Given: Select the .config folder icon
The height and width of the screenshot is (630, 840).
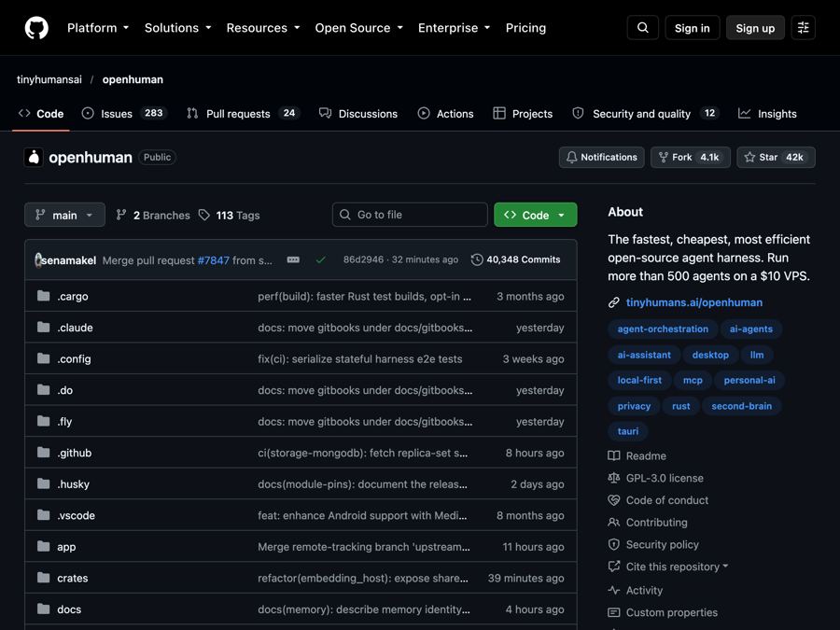Looking at the screenshot, I should point(43,358).
